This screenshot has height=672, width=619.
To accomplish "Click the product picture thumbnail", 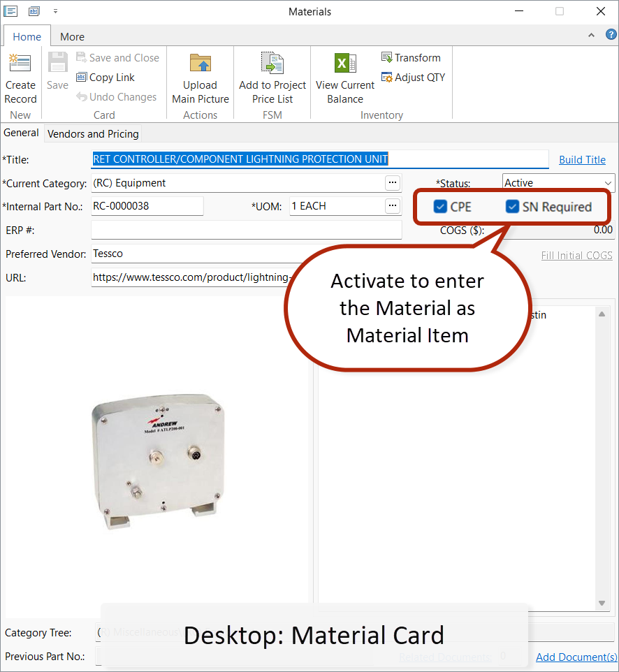I will pos(158,461).
